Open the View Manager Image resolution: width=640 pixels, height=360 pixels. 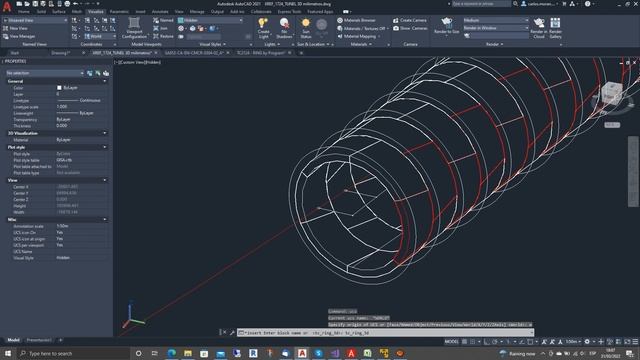[x=19, y=36]
